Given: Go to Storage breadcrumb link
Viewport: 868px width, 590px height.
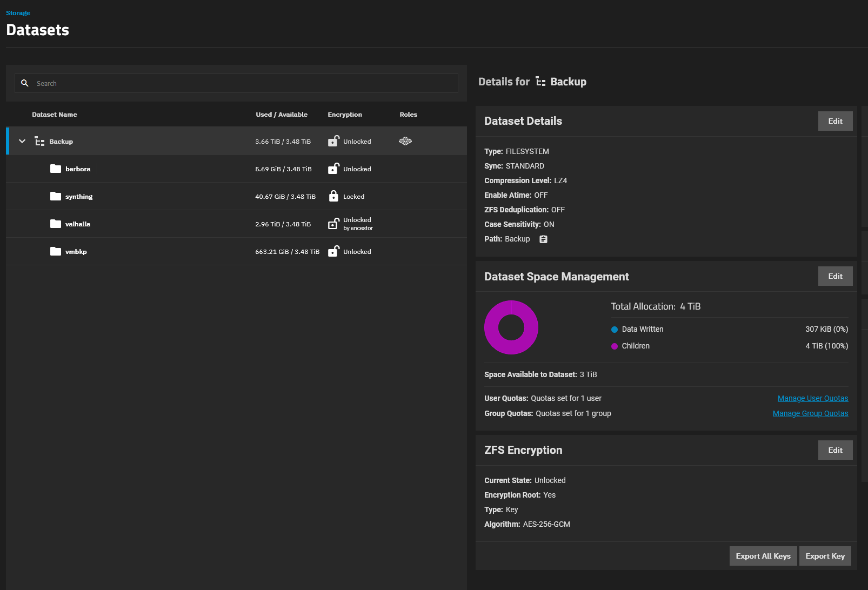Looking at the screenshot, I should point(18,13).
